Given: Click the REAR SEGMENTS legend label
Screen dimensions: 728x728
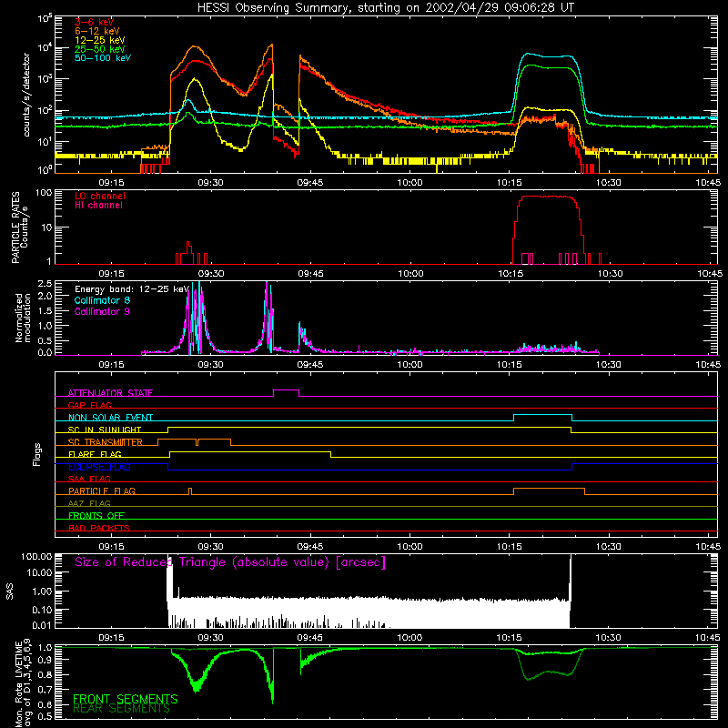Looking at the screenshot, I should (x=122, y=708).
